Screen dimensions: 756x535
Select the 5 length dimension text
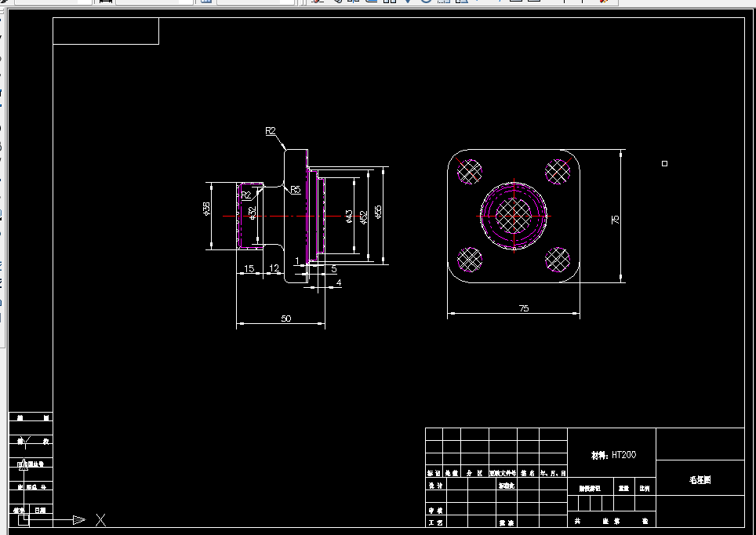coord(333,269)
